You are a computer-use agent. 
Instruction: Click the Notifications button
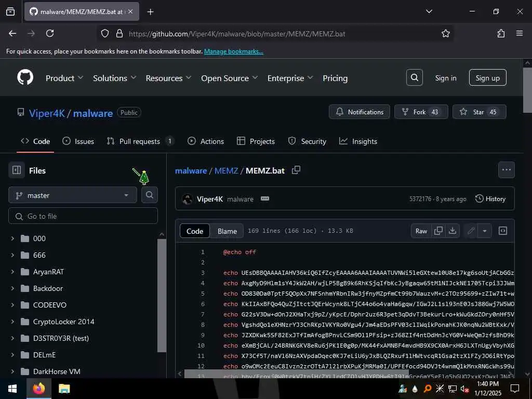[360, 112]
